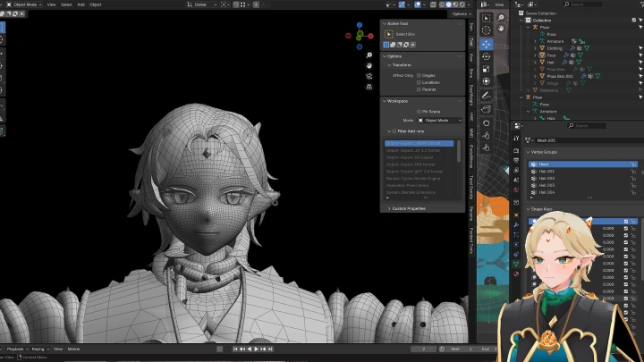Viewport: 644px width, 362px height.
Task: Open the Add menu in viewport header
Action: [x=80, y=4]
